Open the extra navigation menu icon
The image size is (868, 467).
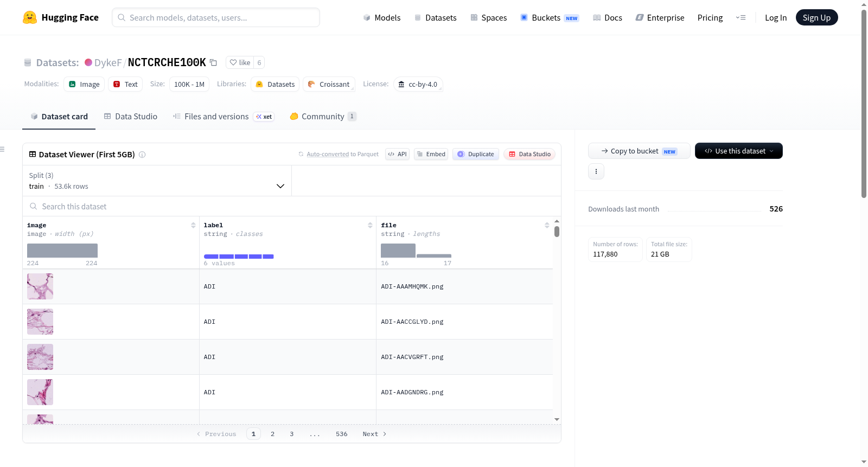pos(741,17)
